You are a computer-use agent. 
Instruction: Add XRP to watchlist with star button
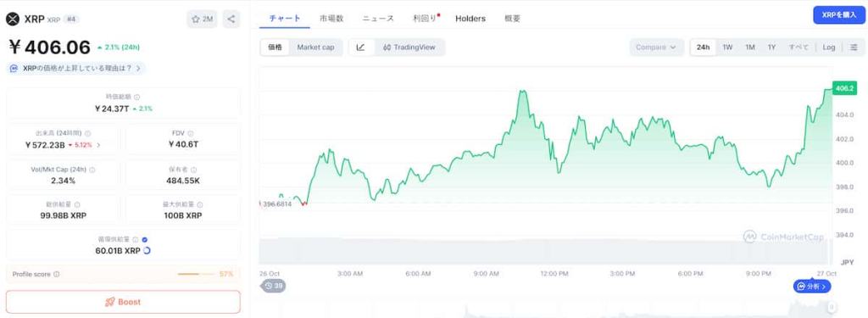(x=202, y=19)
